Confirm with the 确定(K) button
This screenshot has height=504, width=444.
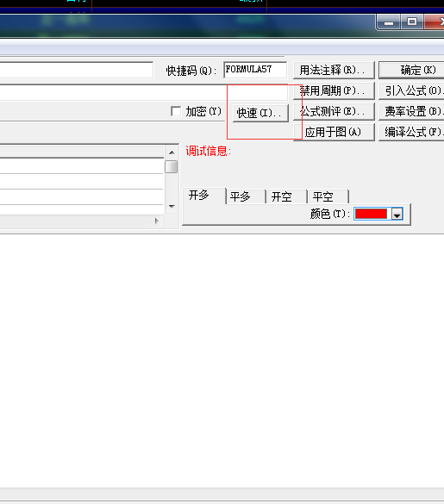click(x=411, y=70)
